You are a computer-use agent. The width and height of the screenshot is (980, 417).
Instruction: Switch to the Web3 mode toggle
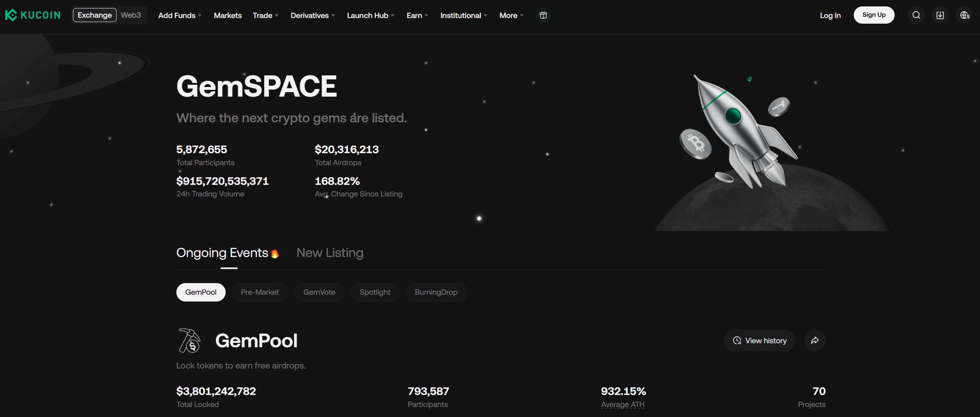tap(131, 15)
